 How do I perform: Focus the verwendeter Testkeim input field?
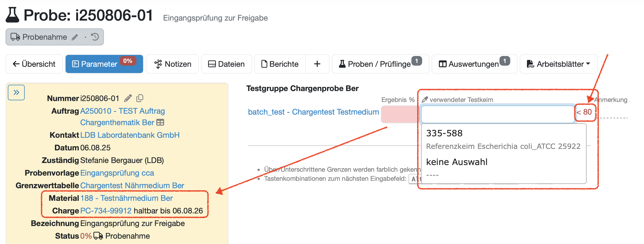click(498, 114)
